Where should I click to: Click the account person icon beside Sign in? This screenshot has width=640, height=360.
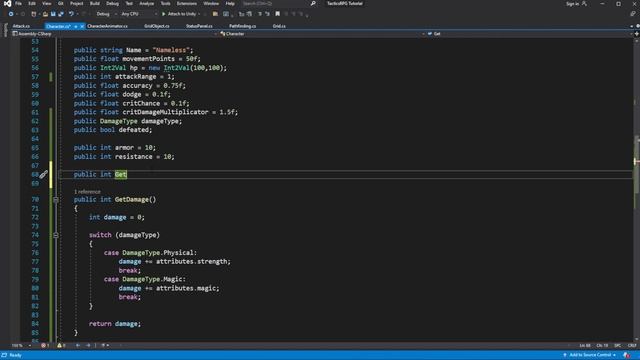584,4
